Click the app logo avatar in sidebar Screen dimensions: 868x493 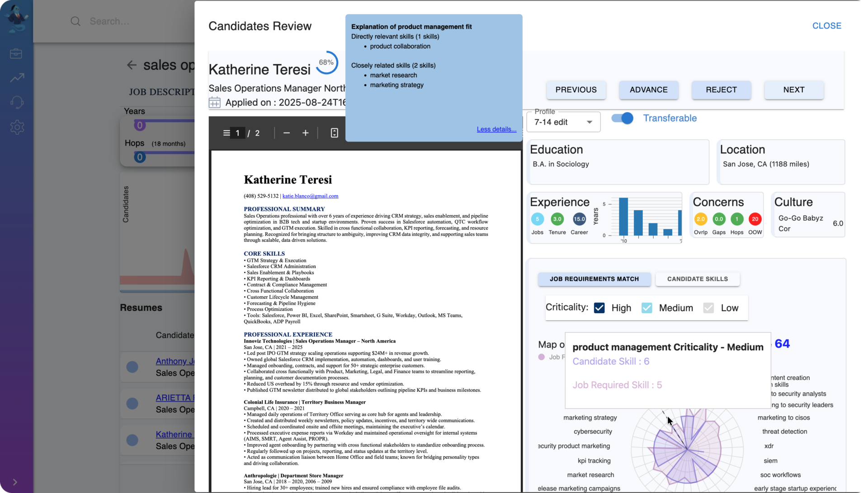click(17, 18)
